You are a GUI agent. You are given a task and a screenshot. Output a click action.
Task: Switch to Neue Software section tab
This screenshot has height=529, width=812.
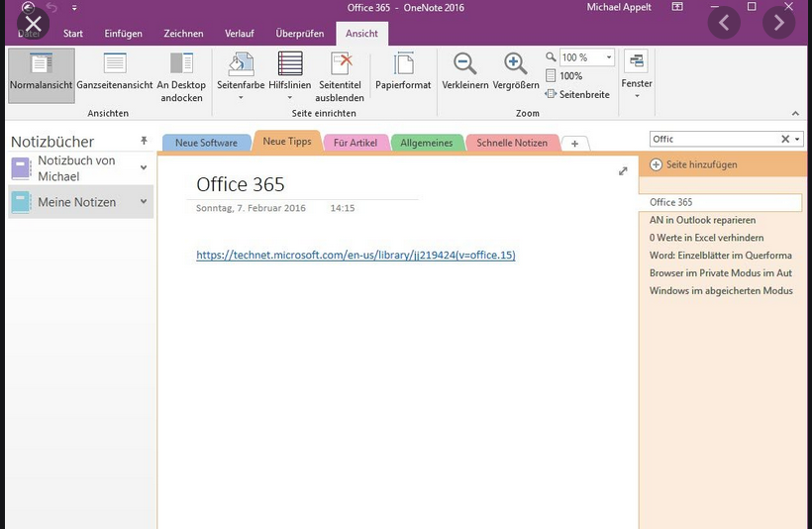(x=206, y=143)
